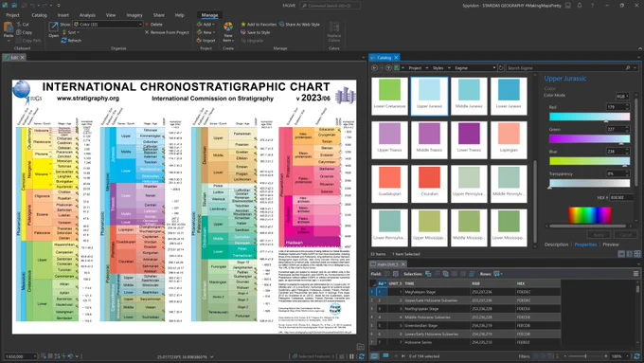Click the Calculate Field icon beside Field label
Image resolution: width=644 pixels, height=363 pixels.
(x=396, y=274)
